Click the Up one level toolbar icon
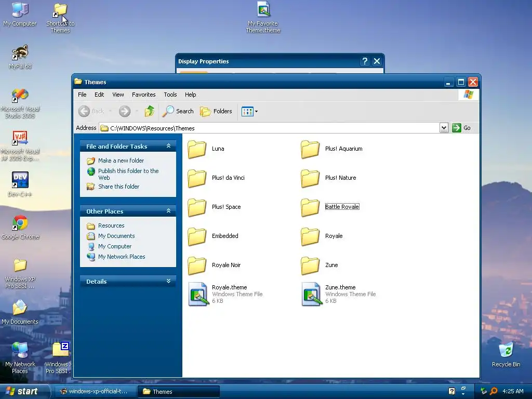This screenshot has width=532, height=399. tap(149, 111)
